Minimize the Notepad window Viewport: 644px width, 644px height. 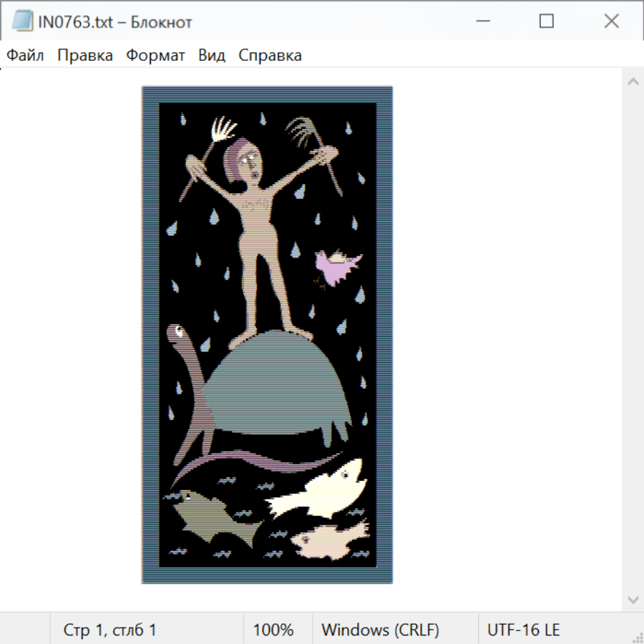pyautogui.click(x=482, y=21)
